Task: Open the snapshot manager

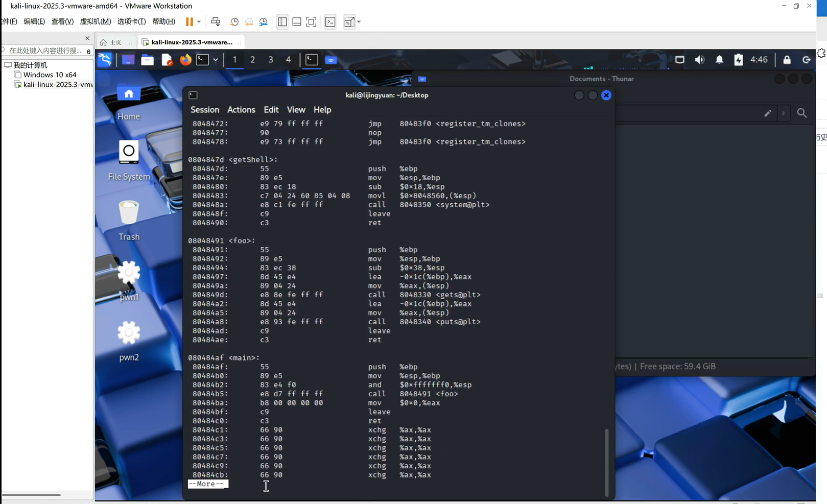Action: (x=264, y=22)
